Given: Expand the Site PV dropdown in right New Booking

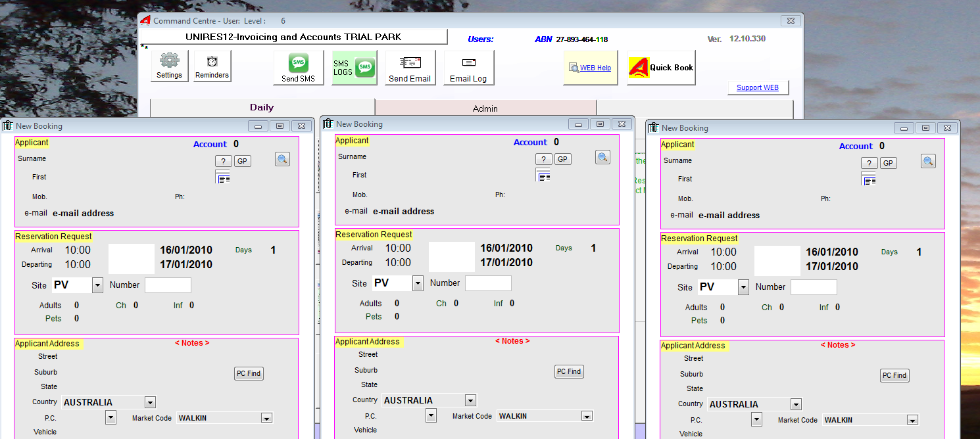Looking at the screenshot, I should (744, 287).
